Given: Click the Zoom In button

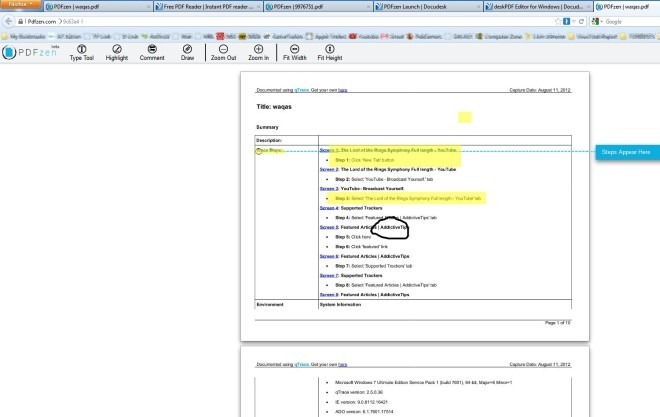Looking at the screenshot, I should point(258,53).
